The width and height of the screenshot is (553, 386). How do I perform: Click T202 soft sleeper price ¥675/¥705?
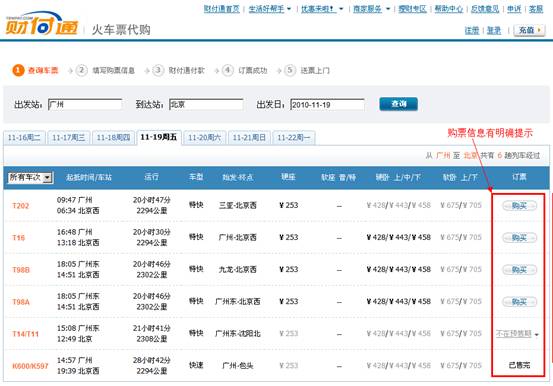click(461, 205)
